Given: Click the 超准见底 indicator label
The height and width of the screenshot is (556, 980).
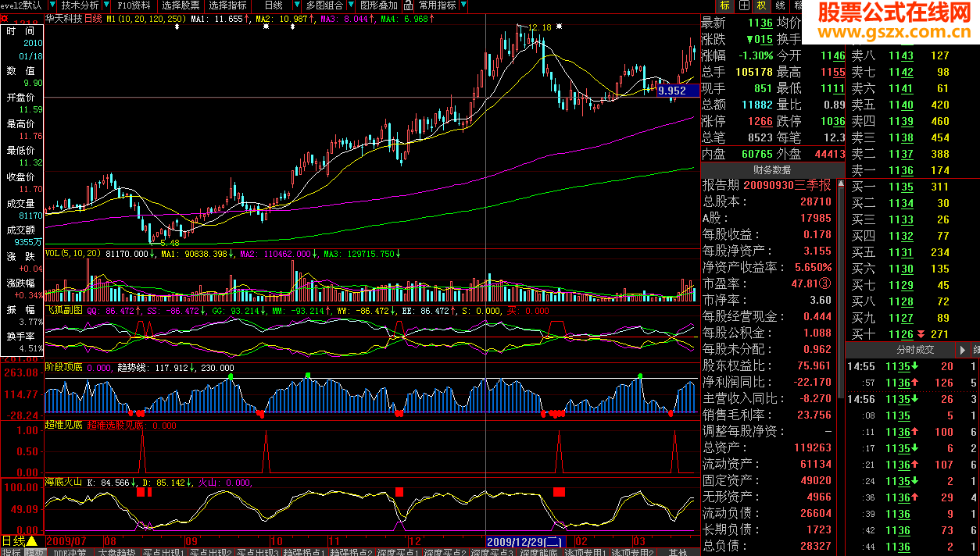Looking at the screenshot, I should 64,425.
